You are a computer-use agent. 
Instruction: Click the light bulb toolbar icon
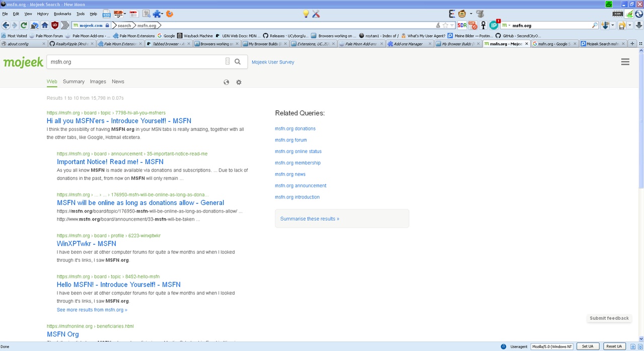(x=306, y=14)
